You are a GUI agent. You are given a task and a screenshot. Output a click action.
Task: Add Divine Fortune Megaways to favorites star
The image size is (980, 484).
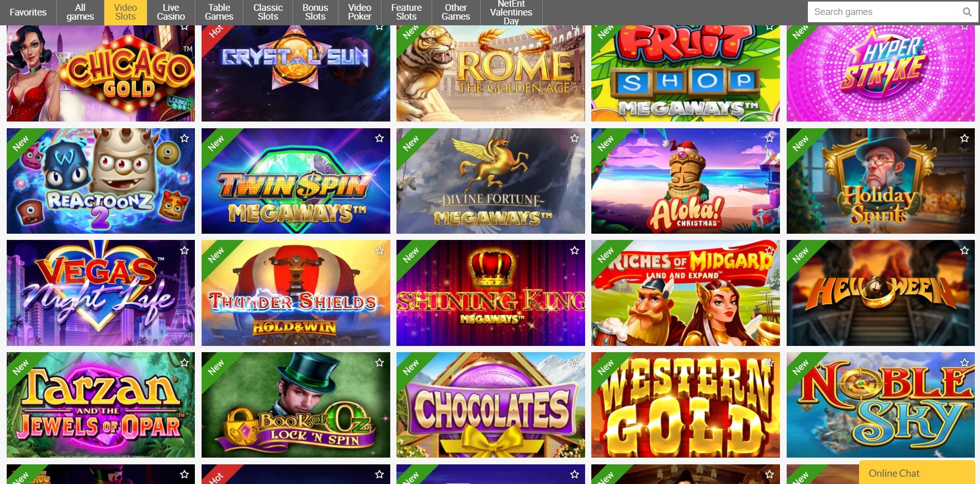click(574, 138)
